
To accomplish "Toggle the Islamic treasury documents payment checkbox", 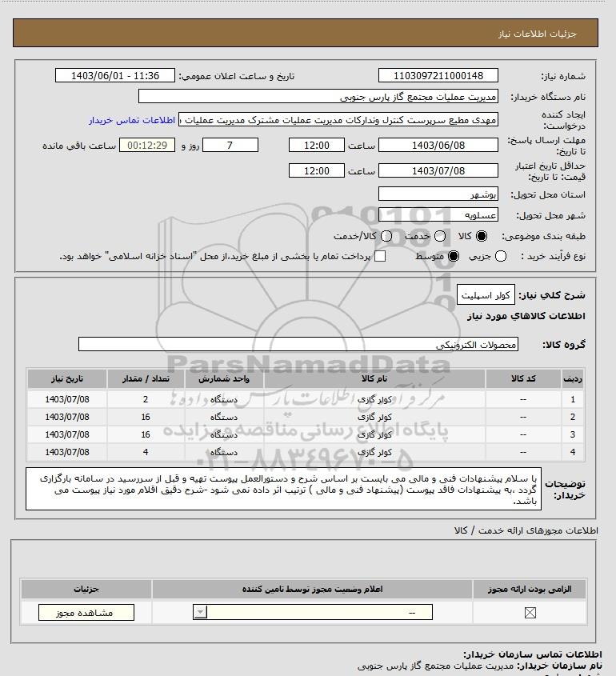I will [380, 256].
